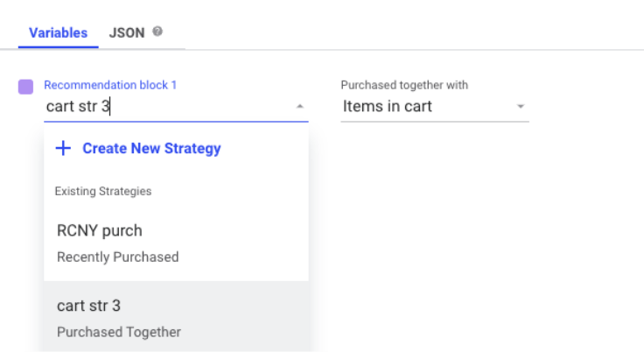Open the Purchased together with dropdown arrow
644x352 pixels.
tap(521, 107)
